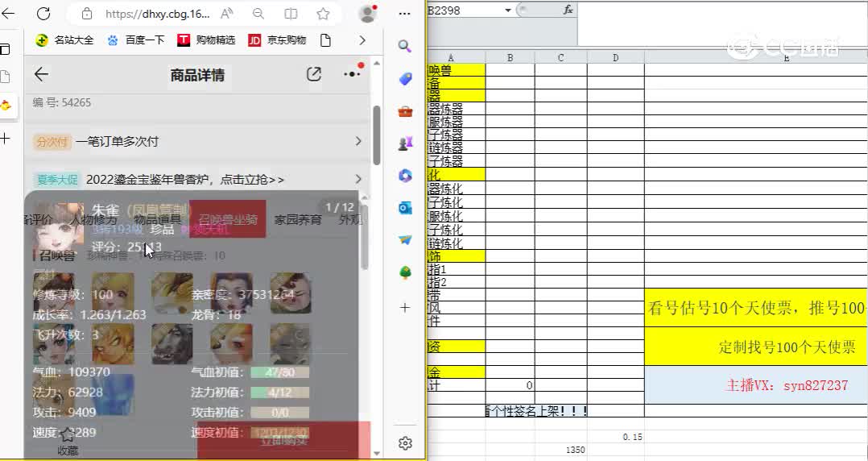Open a new vertical tab with plus

point(6,138)
